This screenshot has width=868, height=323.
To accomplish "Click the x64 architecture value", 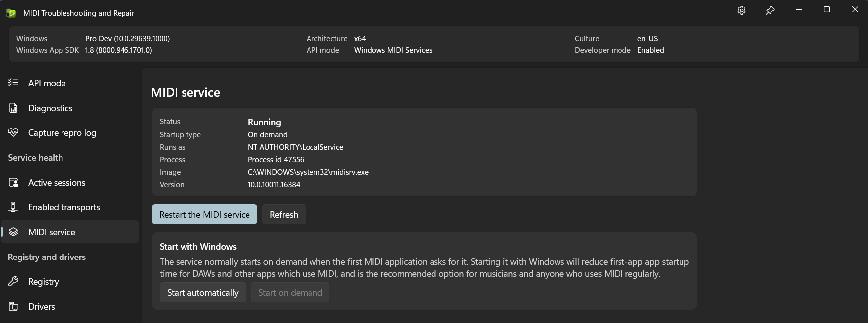I will [360, 38].
